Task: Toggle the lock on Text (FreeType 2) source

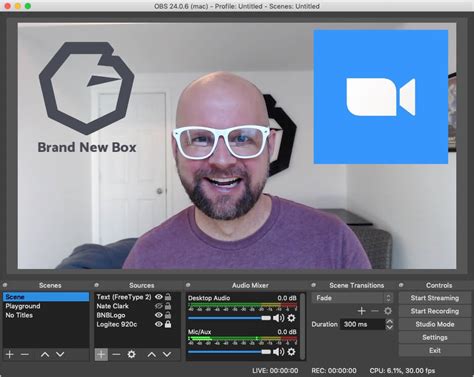Action: coord(168,297)
